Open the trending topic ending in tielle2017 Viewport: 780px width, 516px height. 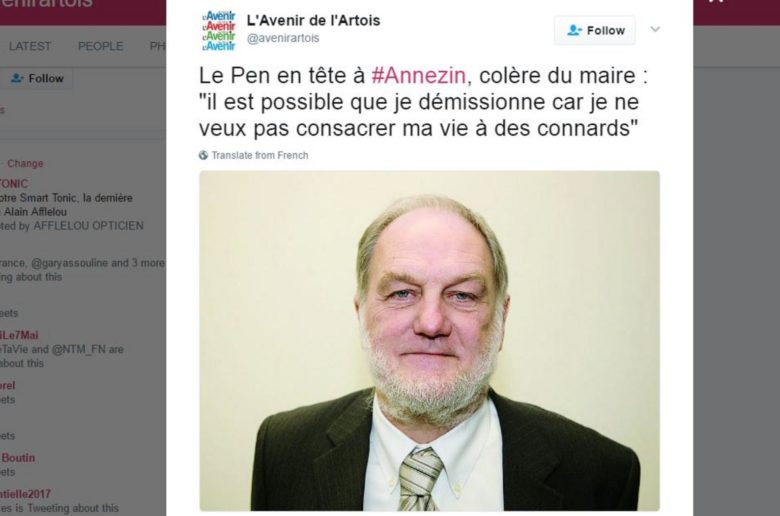[25, 494]
